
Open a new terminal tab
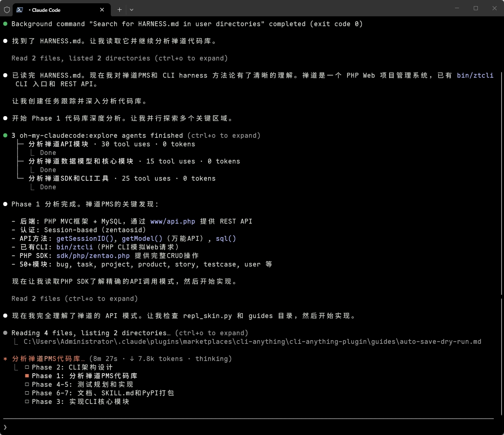click(x=119, y=9)
